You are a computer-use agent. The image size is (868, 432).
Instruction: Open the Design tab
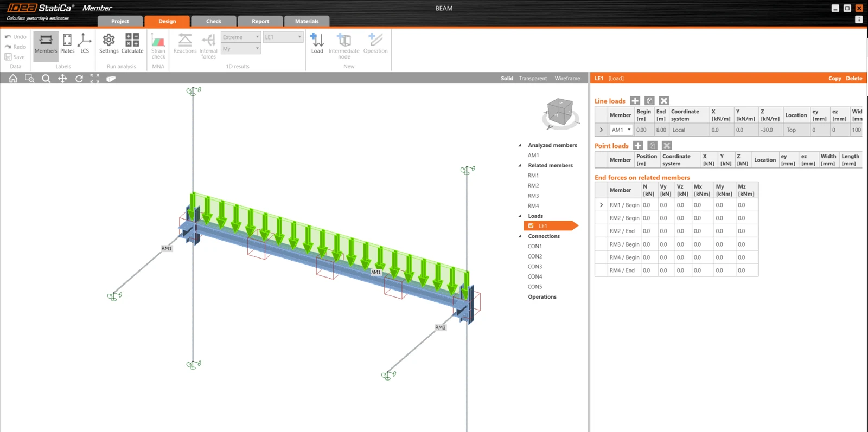(x=167, y=21)
